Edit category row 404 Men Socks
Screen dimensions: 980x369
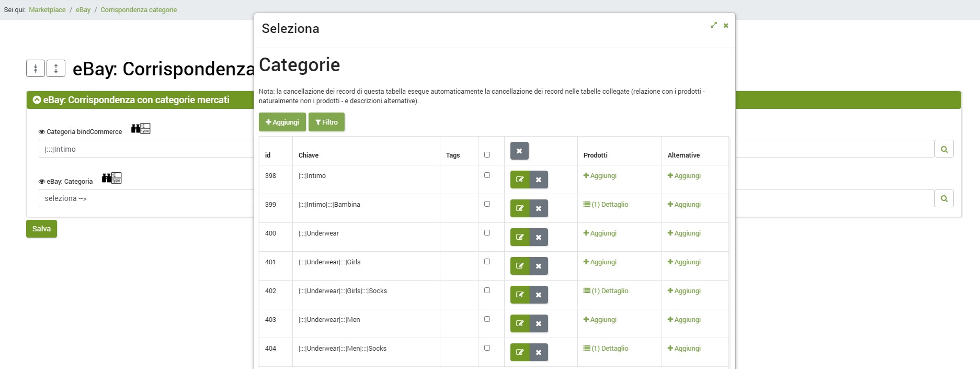(x=520, y=352)
